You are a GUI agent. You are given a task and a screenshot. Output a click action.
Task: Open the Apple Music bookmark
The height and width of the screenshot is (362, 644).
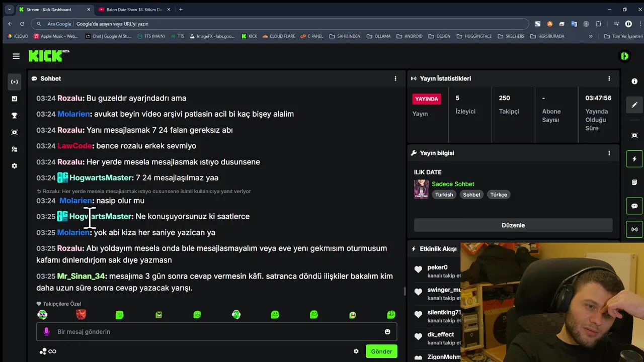click(x=55, y=36)
